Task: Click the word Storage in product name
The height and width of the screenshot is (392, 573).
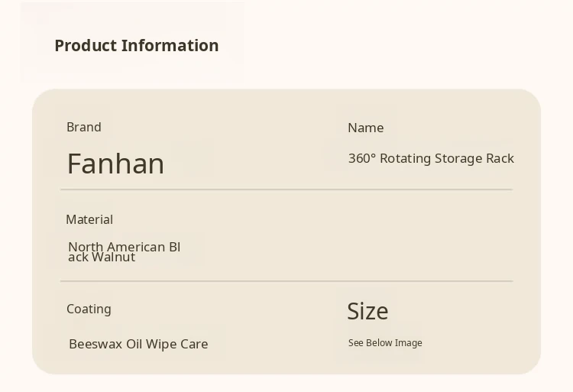Action: point(458,158)
